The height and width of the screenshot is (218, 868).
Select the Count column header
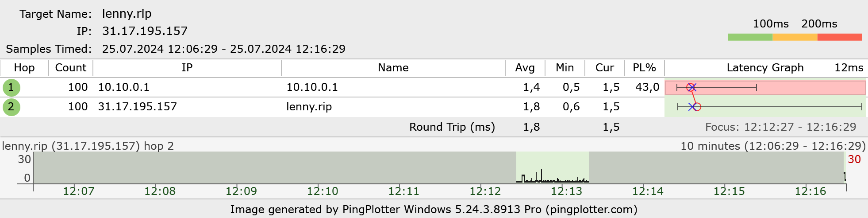(71, 68)
